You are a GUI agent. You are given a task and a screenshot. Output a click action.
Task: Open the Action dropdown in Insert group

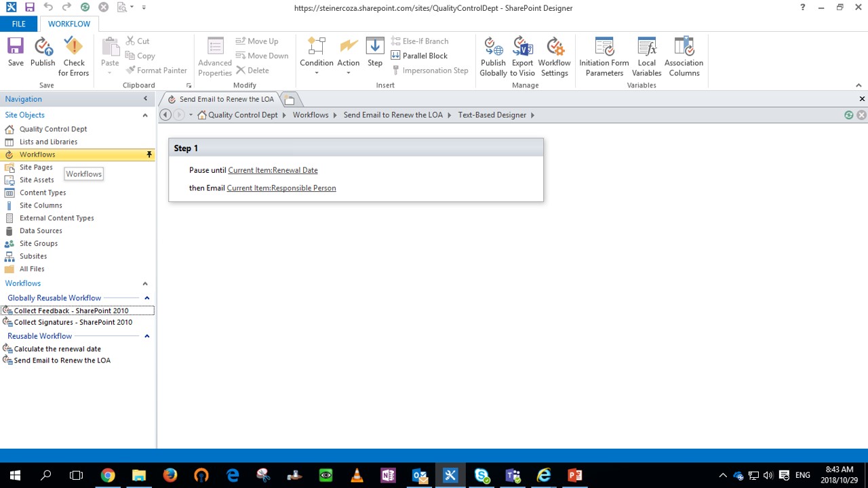(349, 57)
